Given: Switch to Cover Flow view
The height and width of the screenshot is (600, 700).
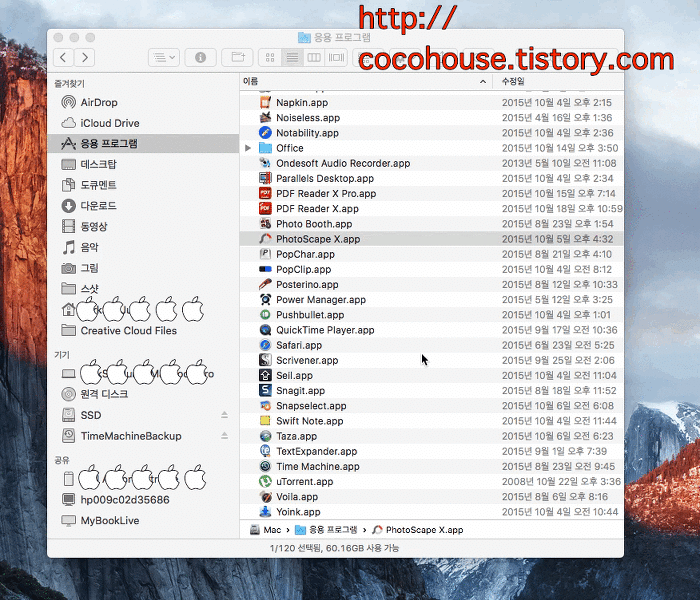Looking at the screenshot, I should click(336, 57).
